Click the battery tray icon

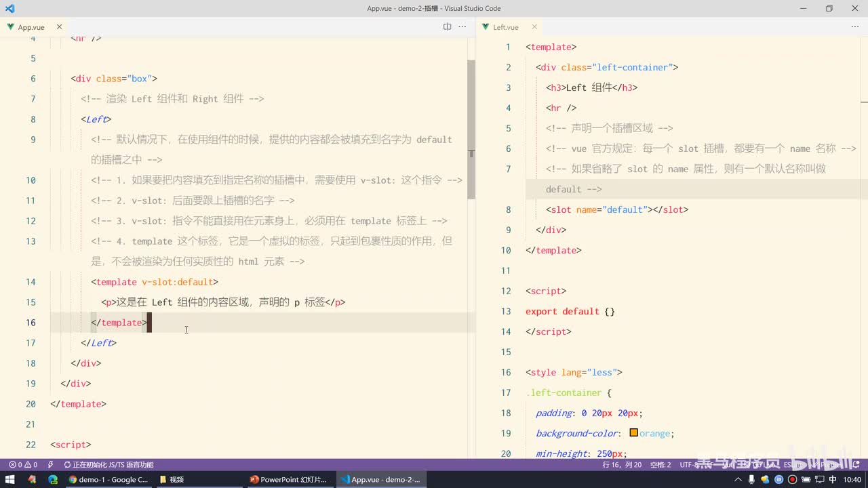point(805,479)
